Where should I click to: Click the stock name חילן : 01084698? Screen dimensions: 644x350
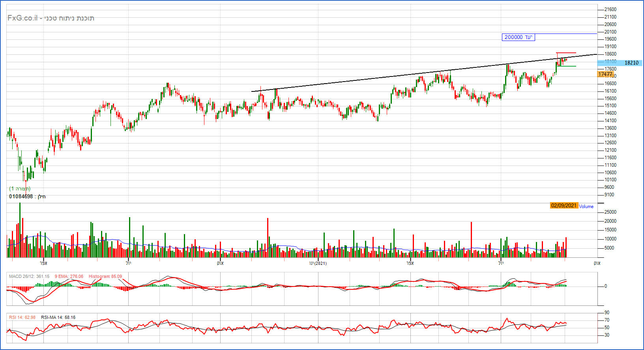point(27,196)
